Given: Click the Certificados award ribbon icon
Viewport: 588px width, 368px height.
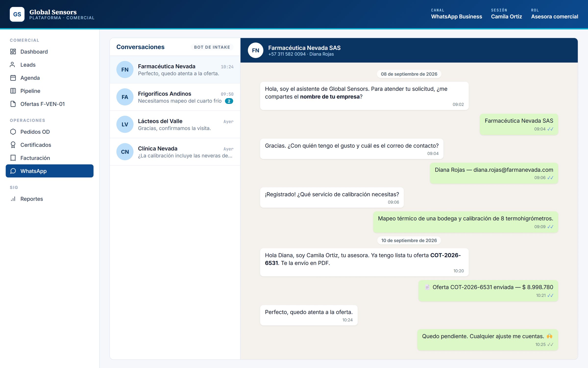Looking at the screenshot, I should click(13, 145).
